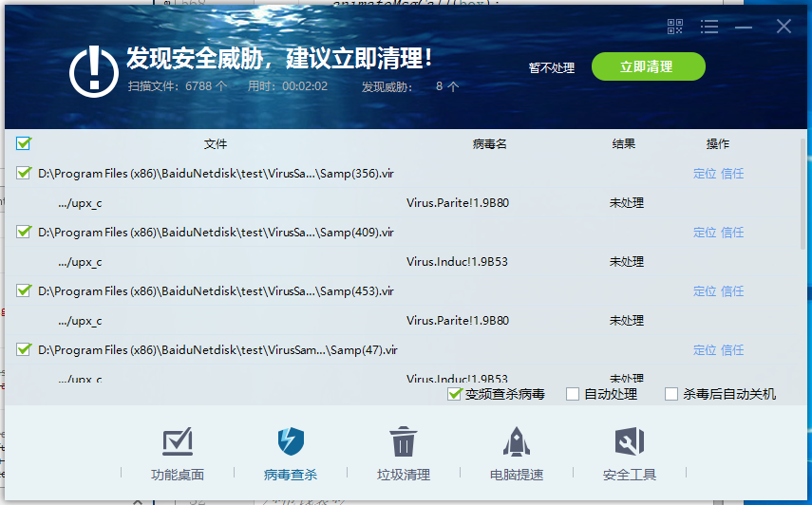Viewport: 812px width, 505px height.
Task: Click Virus.Parite!1.9B80 under Samp(453).vir
Action: pyautogui.click(x=458, y=321)
